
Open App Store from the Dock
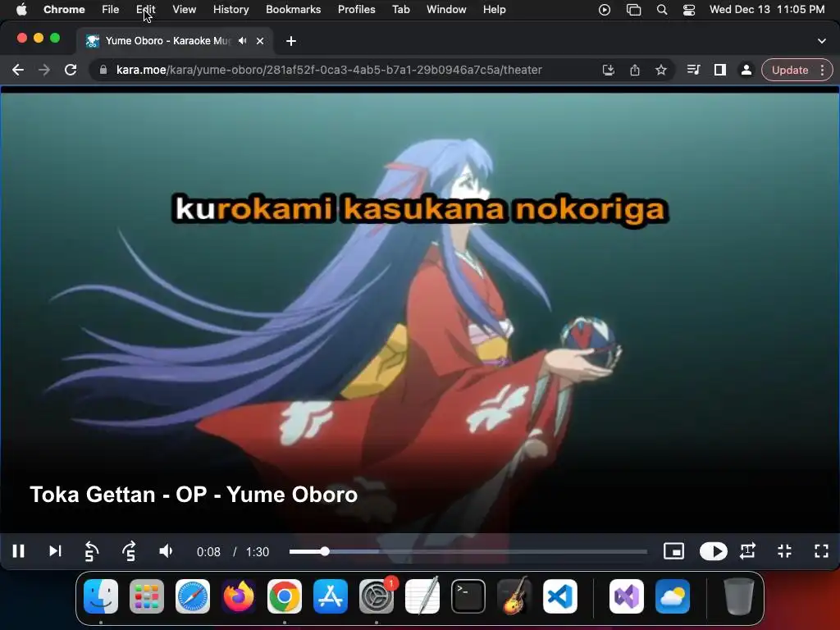[331, 596]
